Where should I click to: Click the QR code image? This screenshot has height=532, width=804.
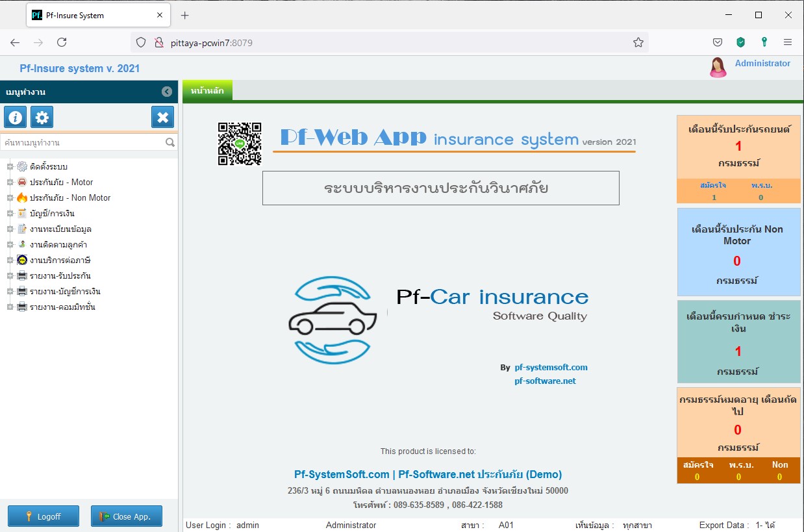[x=240, y=143]
